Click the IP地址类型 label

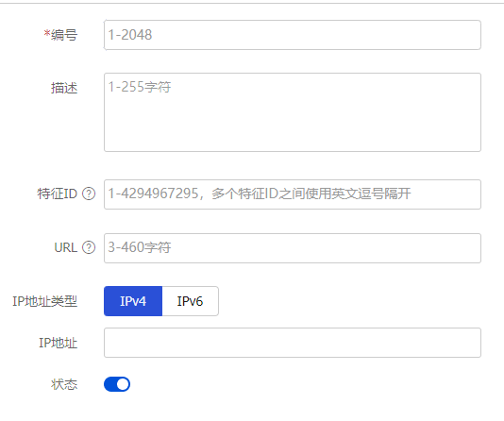pyautogui.click(x=45, y=301)
